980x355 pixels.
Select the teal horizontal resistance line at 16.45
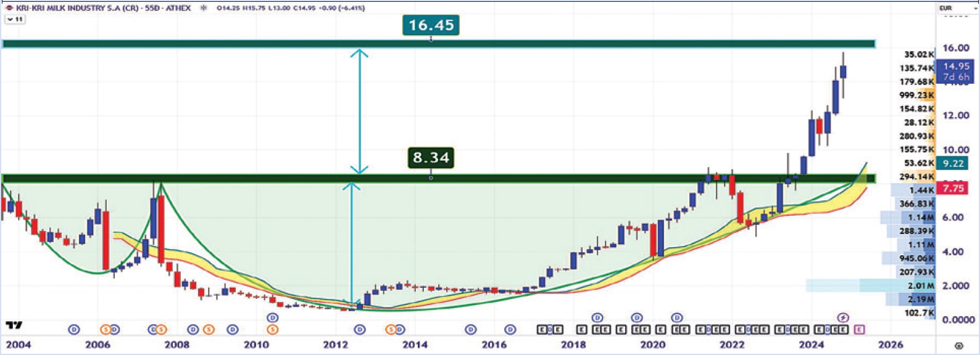438,44
